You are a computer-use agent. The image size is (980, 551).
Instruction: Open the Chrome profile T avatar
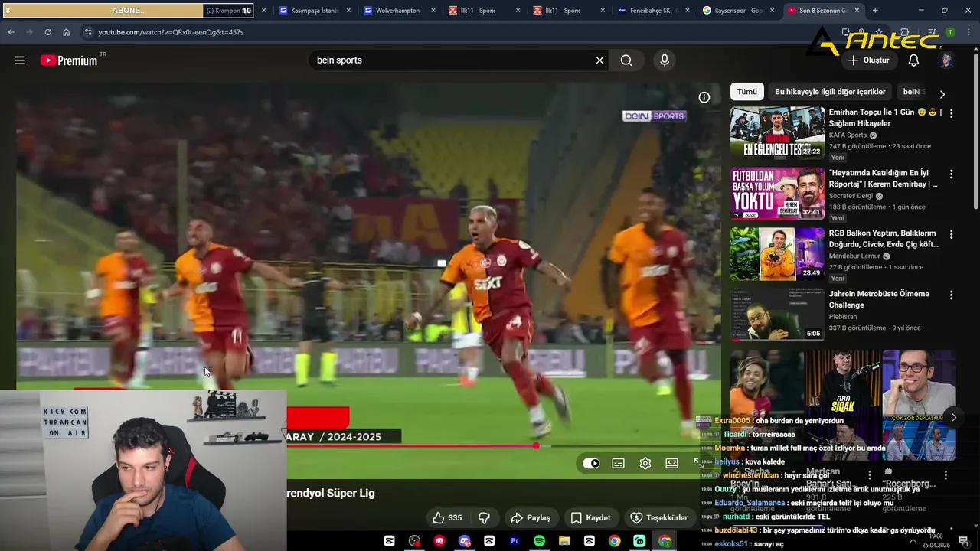950,32
